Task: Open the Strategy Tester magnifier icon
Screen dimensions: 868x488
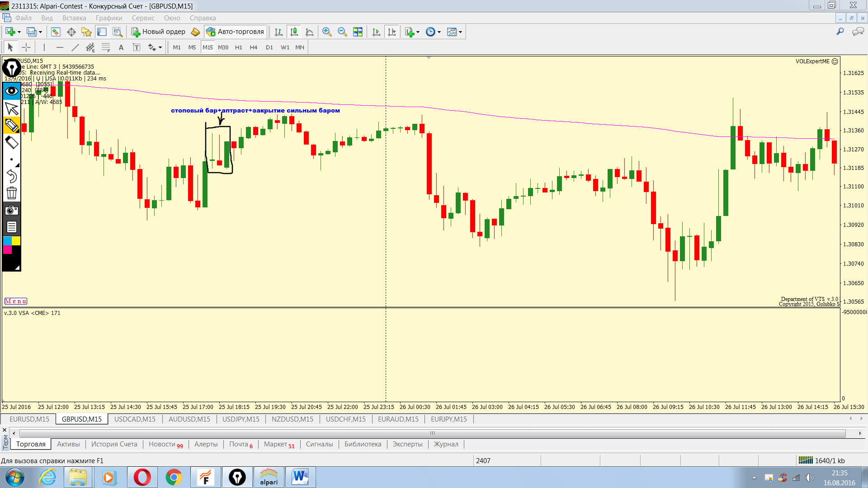Action: coord(118,32)
